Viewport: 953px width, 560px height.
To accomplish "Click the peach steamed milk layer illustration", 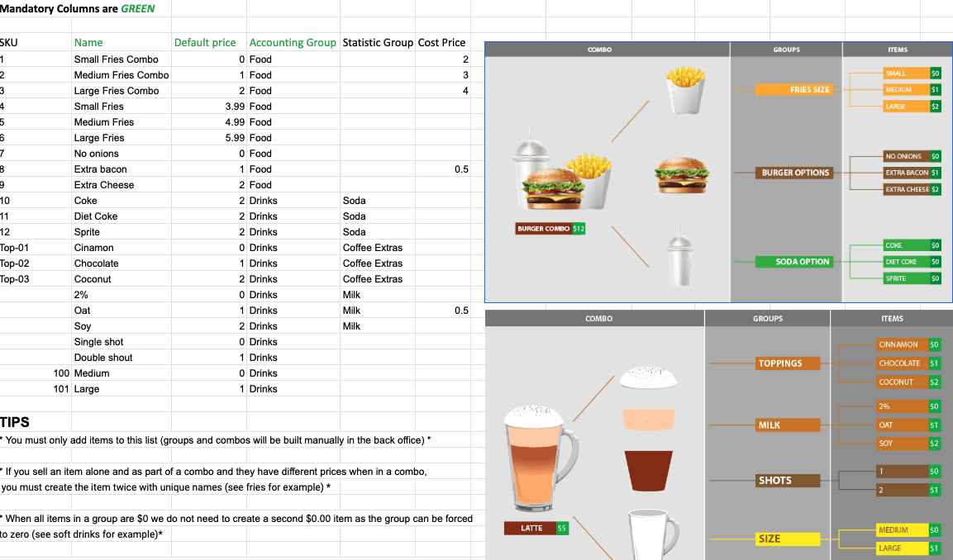I will 649,418.
